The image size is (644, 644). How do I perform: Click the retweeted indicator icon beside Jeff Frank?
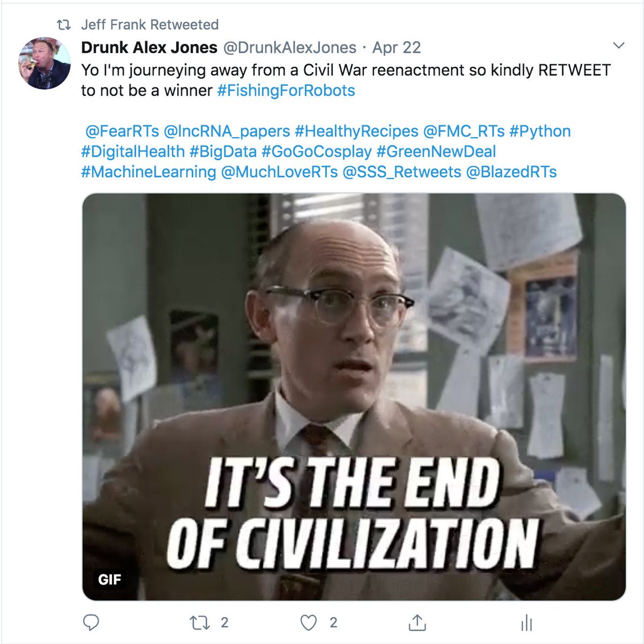[64, 25]
